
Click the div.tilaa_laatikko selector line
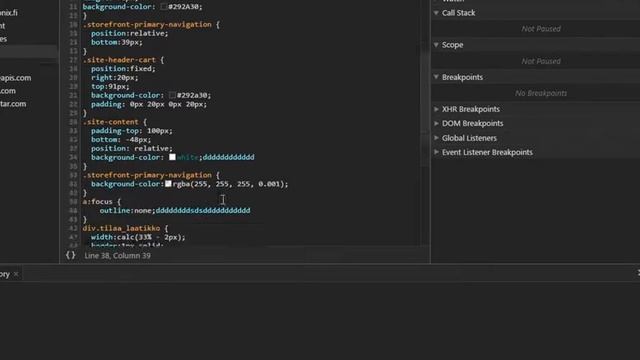125,228
